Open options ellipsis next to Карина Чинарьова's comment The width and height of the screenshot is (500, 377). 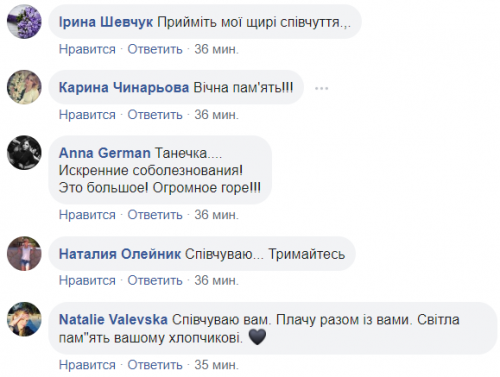pyautogui.click(x=321, y=88)
